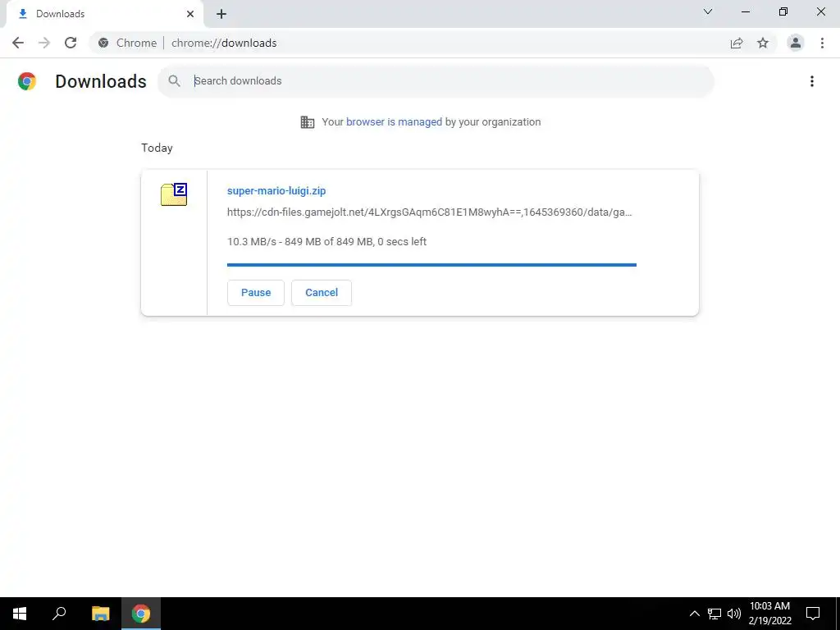The image size is (840, 630).
Task: Open the super-mario-luigi.zip file link
Action: [x=276, y=190]
